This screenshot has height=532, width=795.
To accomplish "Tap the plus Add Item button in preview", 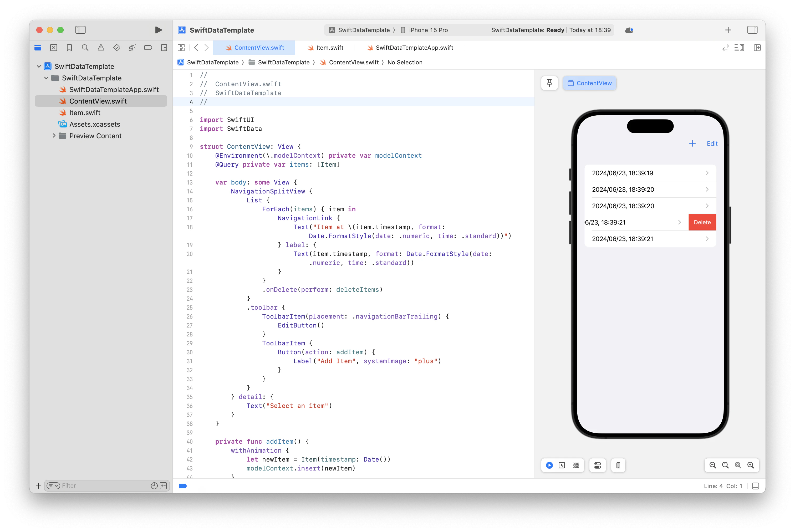I will [x=692, y=144].
